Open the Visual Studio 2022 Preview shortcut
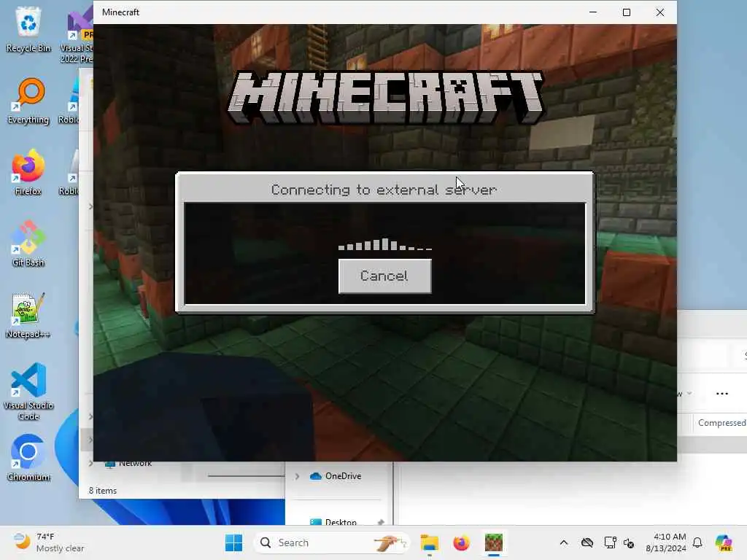747x560 pixels. click(77, 34)
